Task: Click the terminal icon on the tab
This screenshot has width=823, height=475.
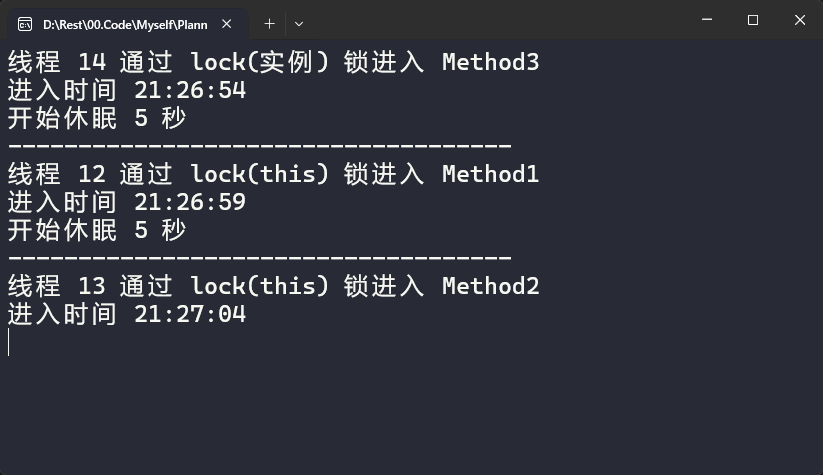Action: pyautogui.click(x=25, y=24)
